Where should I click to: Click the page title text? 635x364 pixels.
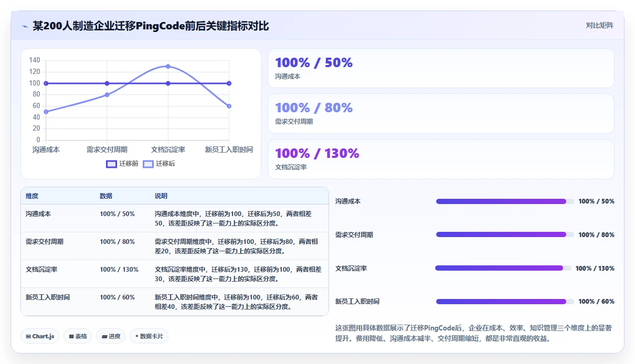[151, 26]
